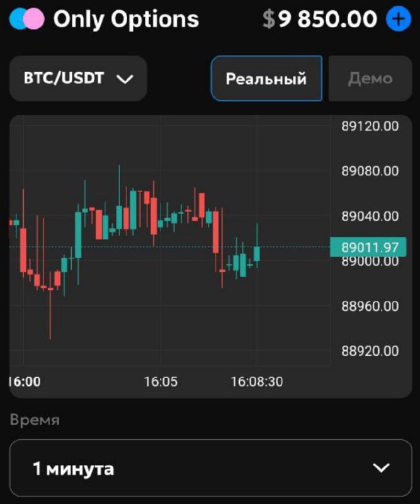The width and height of the screenshot is (420, 504).
Task: Open the BTC/USDT pair selector
Action: tap(78, 79)
